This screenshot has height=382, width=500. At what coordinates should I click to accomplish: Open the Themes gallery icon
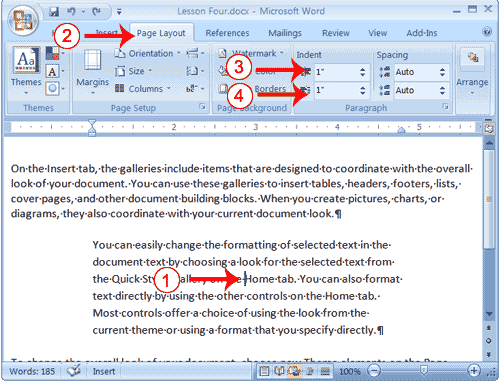[x=26, y=70]
